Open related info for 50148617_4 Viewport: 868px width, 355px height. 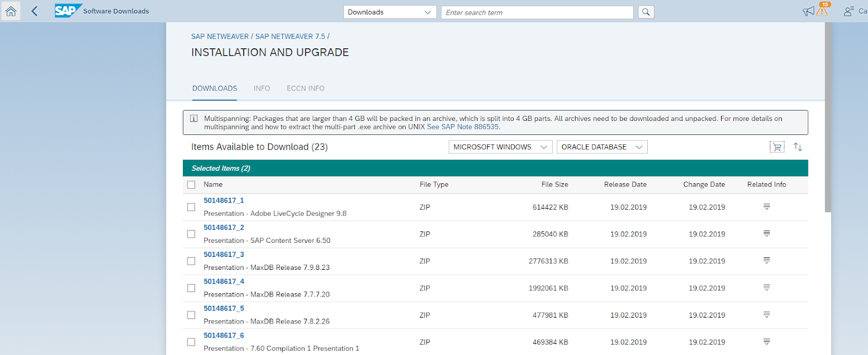767,288
